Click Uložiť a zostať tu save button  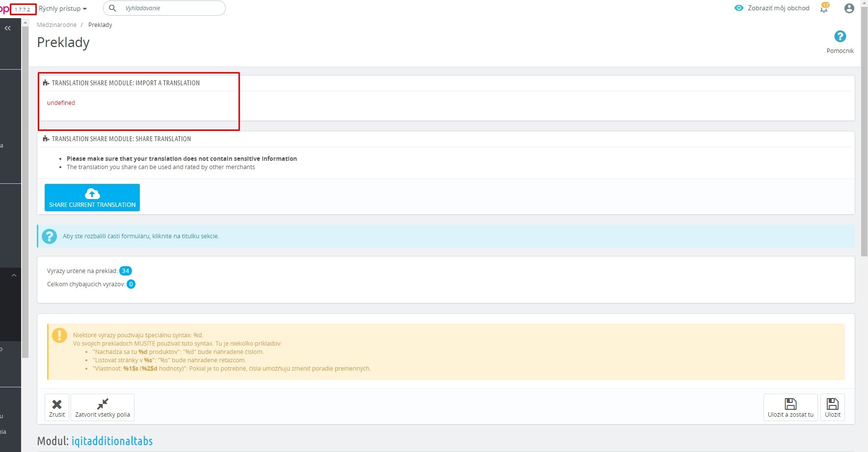(x=790, y=407)
